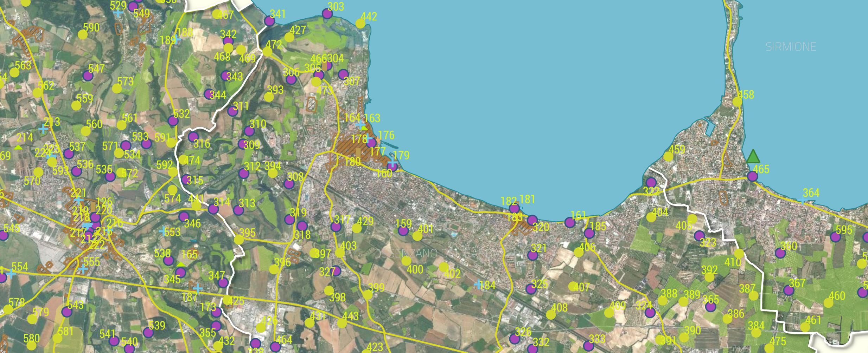Click the purple marker numbered 159

403,231
